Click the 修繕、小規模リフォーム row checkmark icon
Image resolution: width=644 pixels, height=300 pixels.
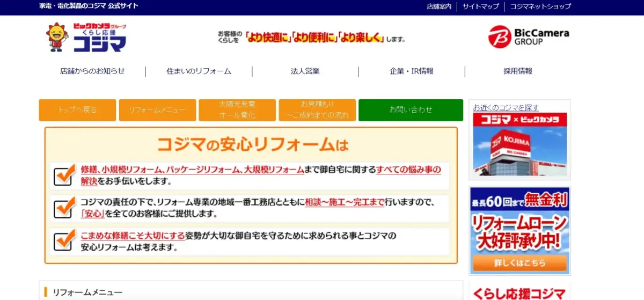click(64, 175)
